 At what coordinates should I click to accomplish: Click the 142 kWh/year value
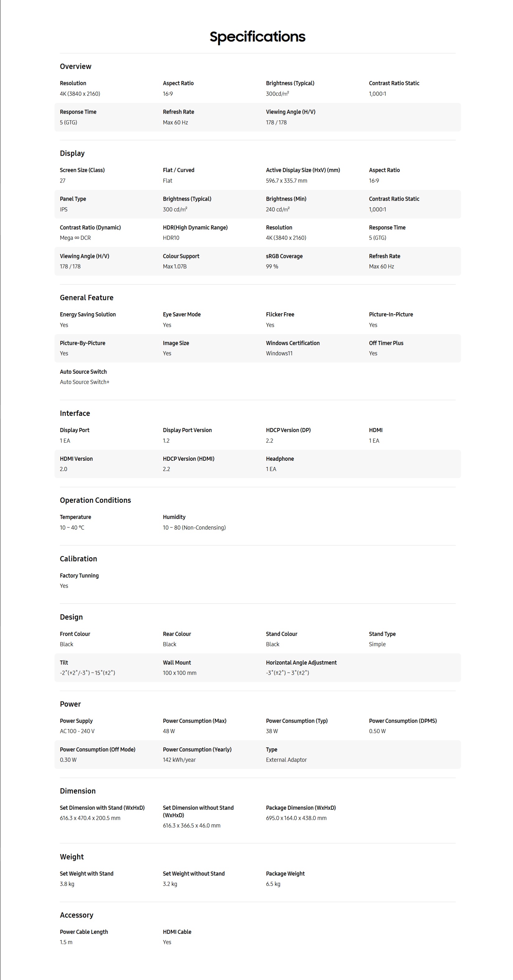[x=179, y=760]
